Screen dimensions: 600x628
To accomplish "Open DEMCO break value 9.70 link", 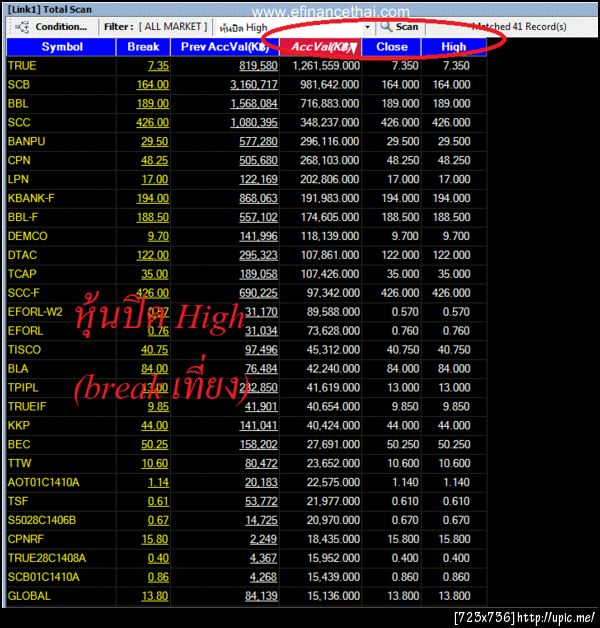I will [x=158, y=236].
